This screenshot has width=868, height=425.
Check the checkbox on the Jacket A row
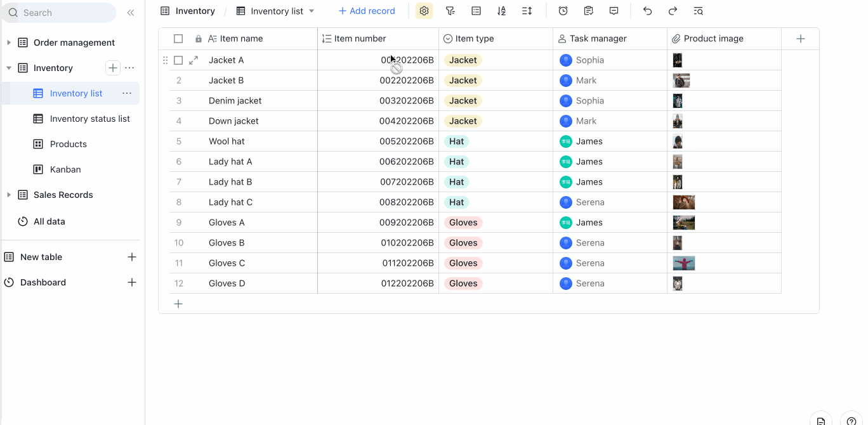178,60
